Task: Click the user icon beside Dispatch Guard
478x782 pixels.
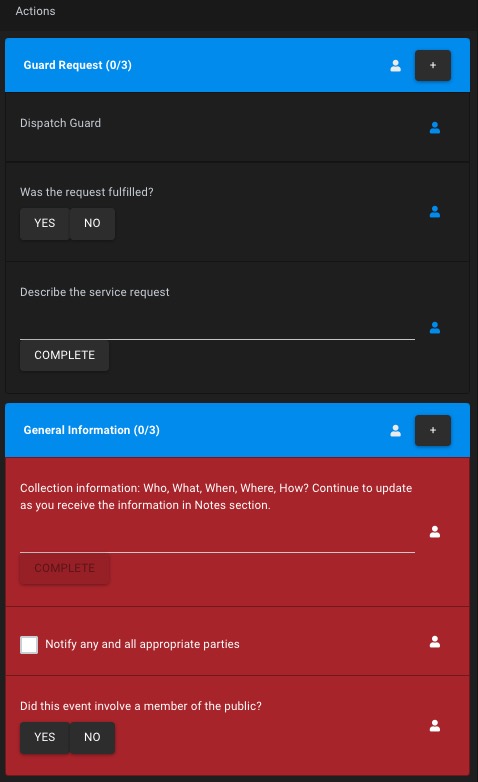Action: click(x=435, y=128)
